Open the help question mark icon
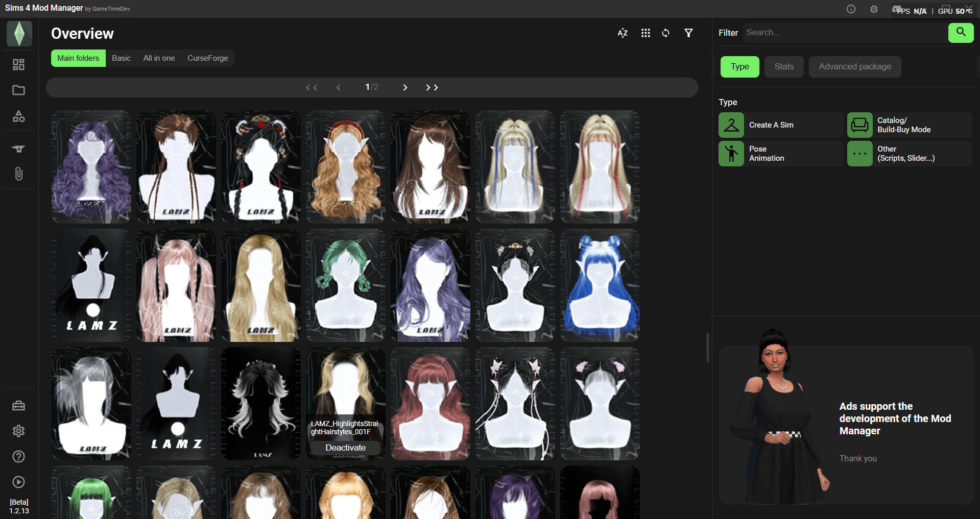Screen dimensions: 980x519 click(x=19, y=457)
